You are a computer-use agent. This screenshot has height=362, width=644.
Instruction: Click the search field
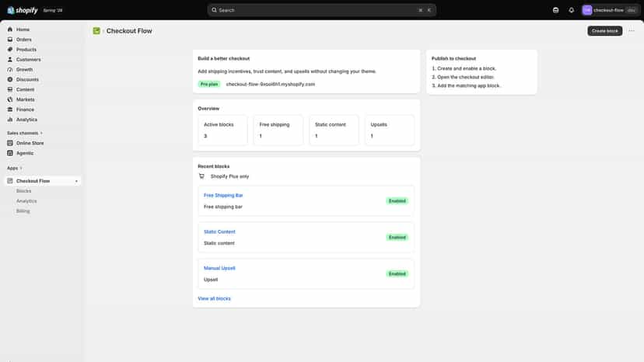(321, 10)
